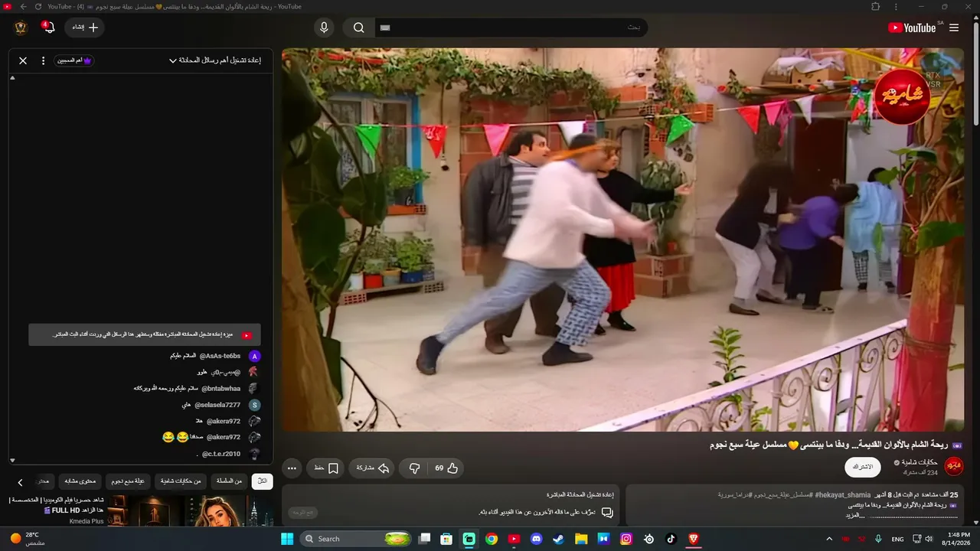The width and height of the screenshot is (980, 551).
Task: Click the video player to pause
Action: (622, 240)
